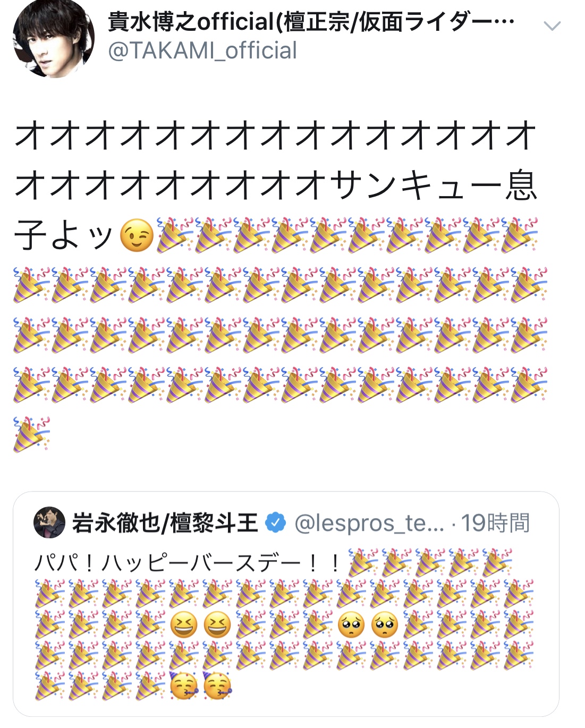Tap the right pleading face emoji

click(x=385, y=625)
